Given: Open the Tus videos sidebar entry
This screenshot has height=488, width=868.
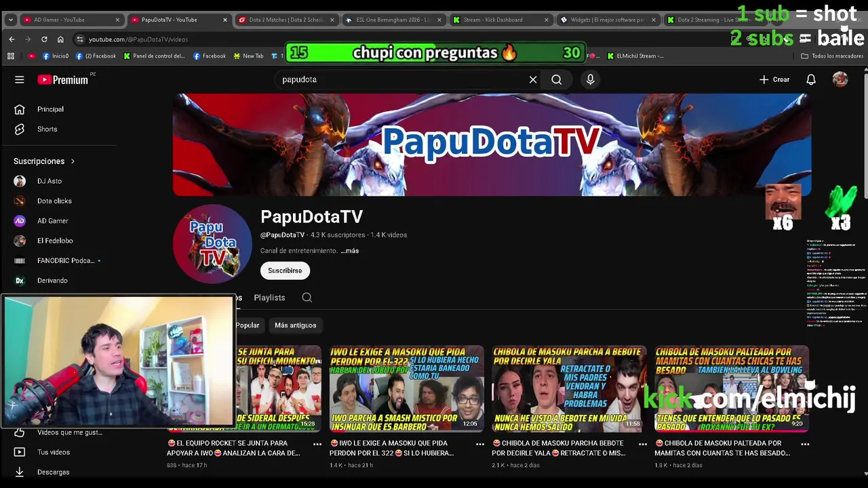Looking at the screenshot, I should click(53, 452).
